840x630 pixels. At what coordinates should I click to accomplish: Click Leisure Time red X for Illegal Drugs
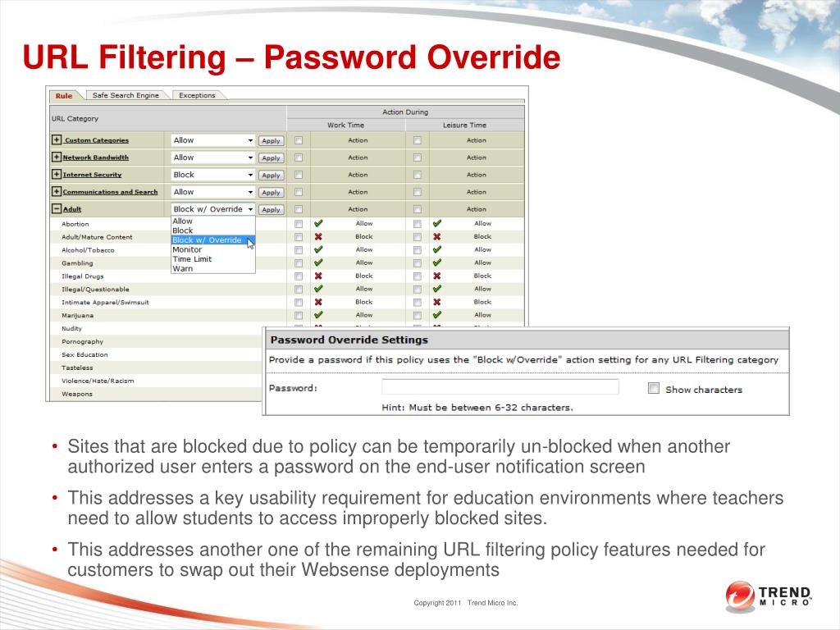437,276
